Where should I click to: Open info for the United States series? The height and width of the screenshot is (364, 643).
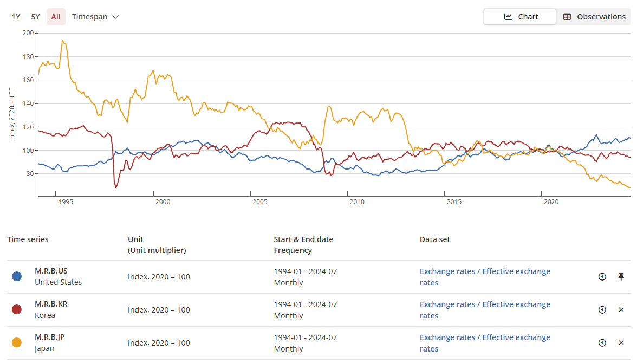(602, 277)
